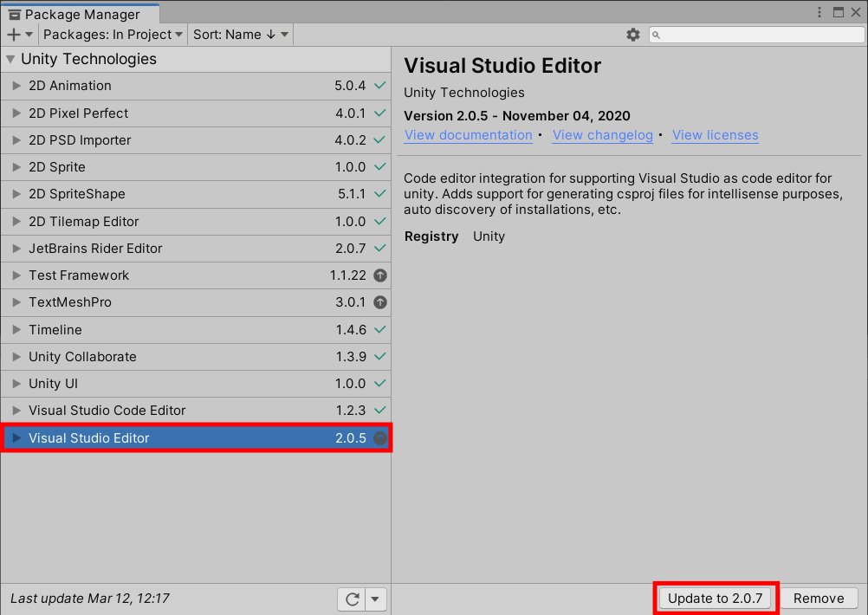Expand 2D Animation package versions
The height and width of the screenshot is (615, 868).
coord(16,85)
